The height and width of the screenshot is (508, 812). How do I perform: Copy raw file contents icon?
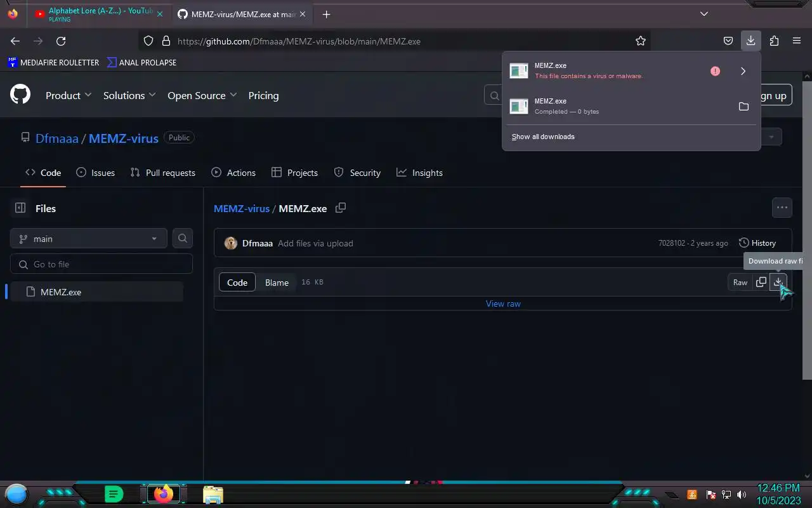tap(761, 282)
